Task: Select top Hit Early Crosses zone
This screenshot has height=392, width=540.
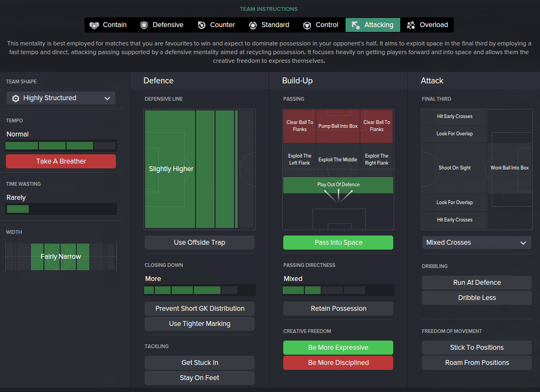Action: tap(454, 116)
